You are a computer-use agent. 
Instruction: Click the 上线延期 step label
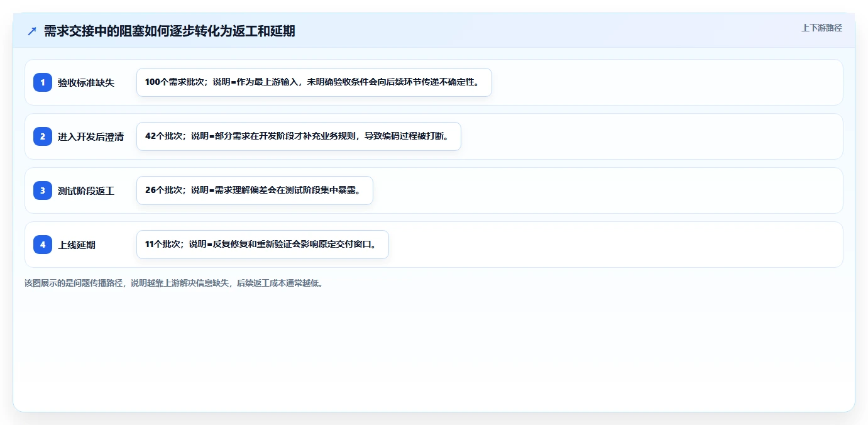coord(77,245)
